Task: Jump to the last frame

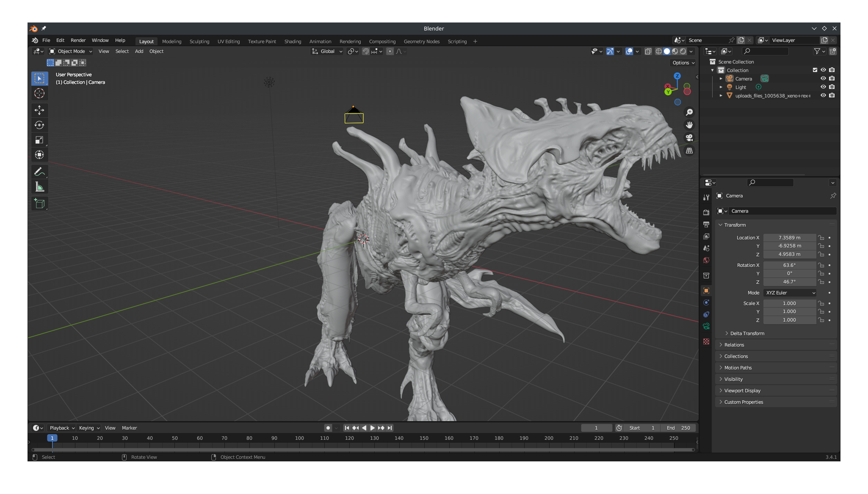Action: pos(390,428)
